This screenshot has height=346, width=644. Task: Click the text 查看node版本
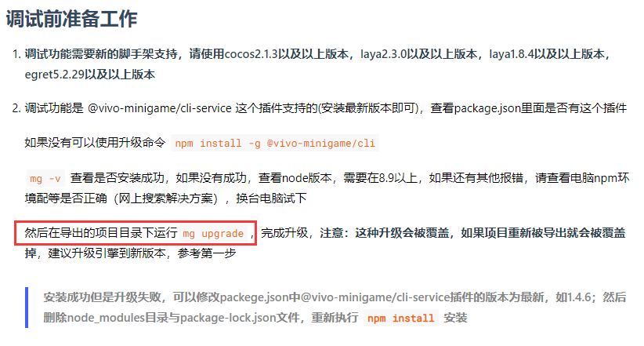(x=295, y=178)
